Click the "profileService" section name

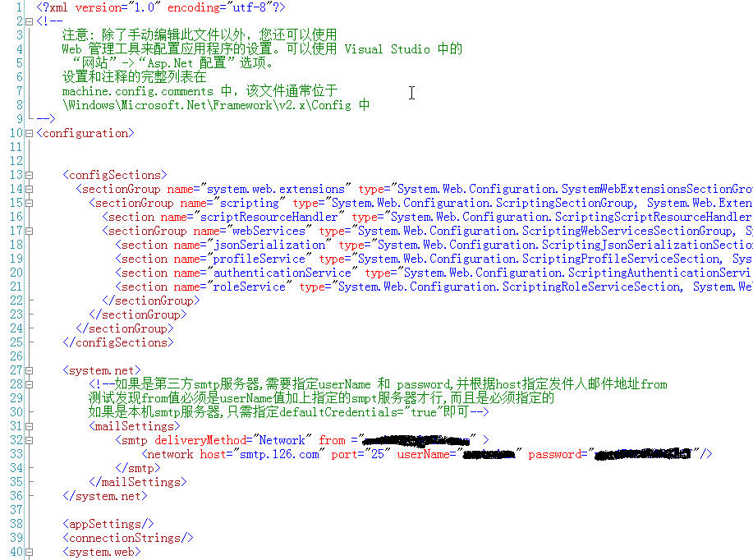pyautogui.click(x=259, y=259)
